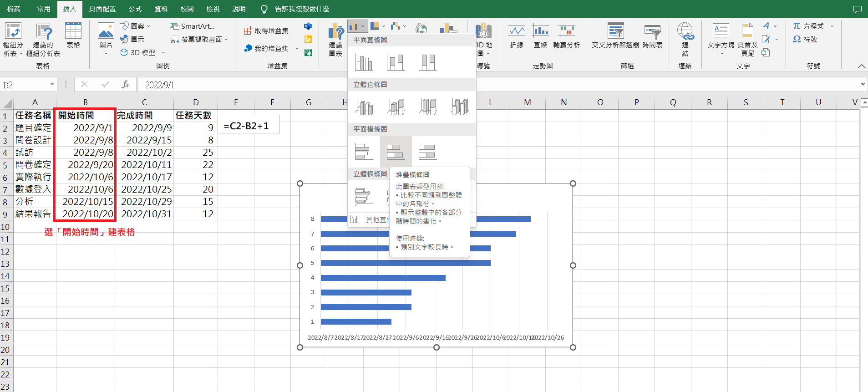
Task: Open 建議圖表 recommended charts
Action: click(x=335, y=40)
